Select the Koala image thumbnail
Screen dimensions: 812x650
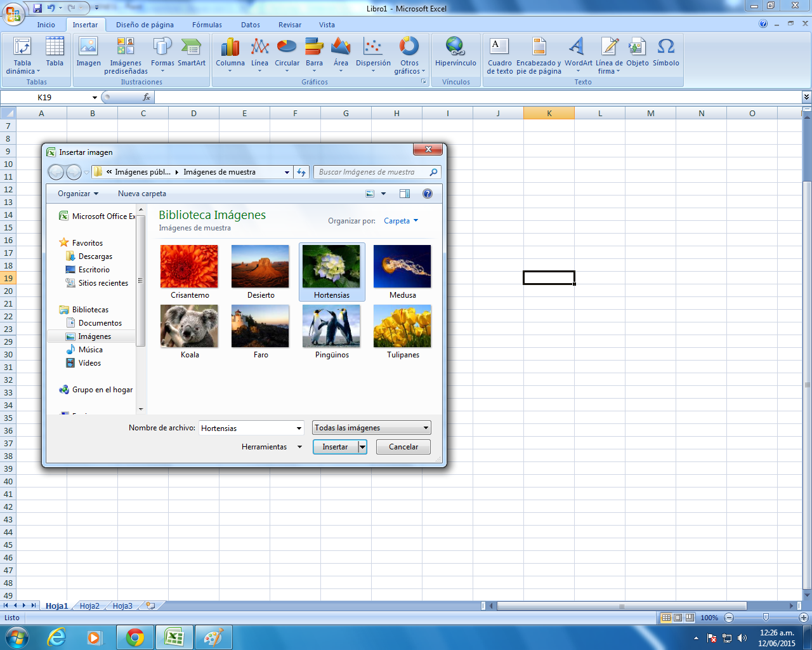tap(189, 327)
